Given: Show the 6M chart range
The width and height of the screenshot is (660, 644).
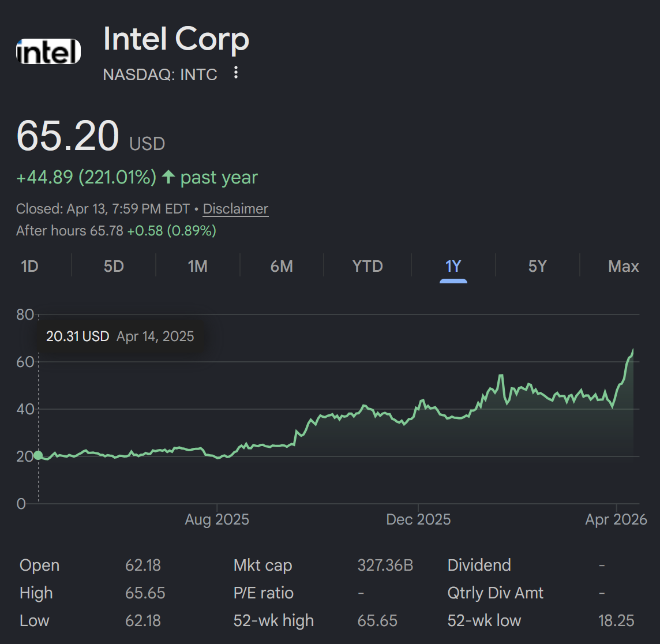Looking at the screenshot, I should tap(282, 266).
